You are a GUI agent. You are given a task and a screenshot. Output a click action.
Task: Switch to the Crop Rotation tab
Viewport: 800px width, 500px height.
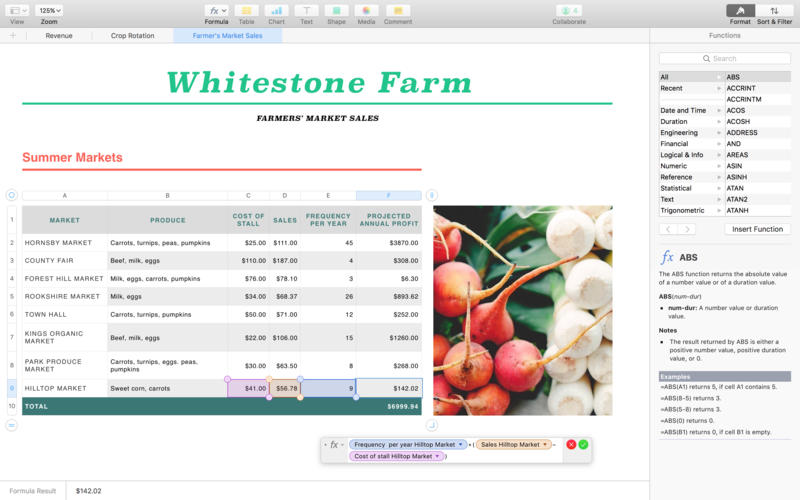[132, 35]
